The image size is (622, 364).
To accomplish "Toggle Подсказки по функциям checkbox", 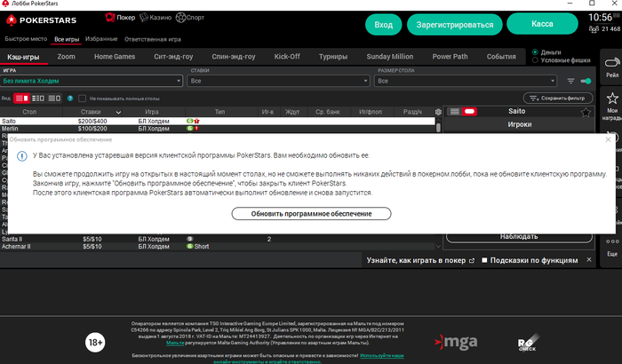I will 484,260.
